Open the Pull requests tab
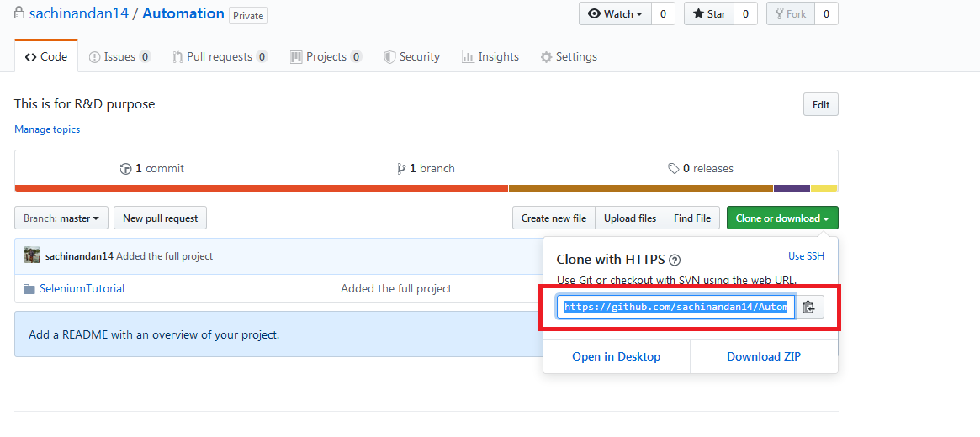 tap(220, 57)
